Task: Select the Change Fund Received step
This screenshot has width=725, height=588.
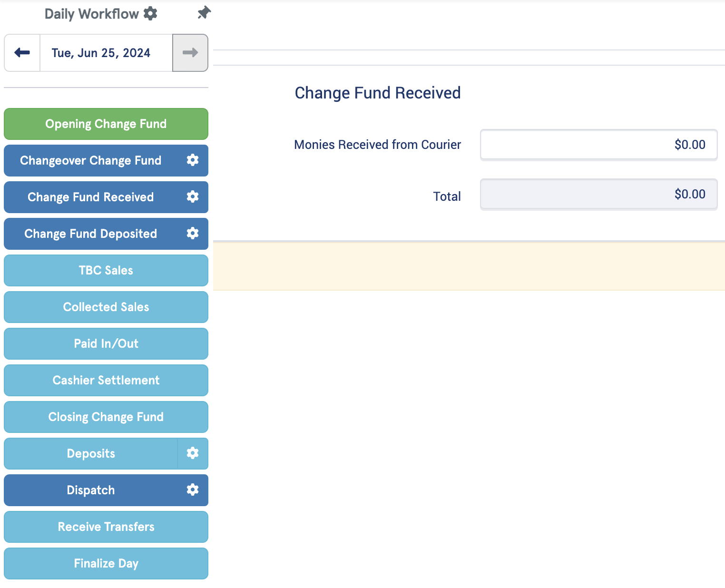Action: pyautogui.click(x=91, y=197)
